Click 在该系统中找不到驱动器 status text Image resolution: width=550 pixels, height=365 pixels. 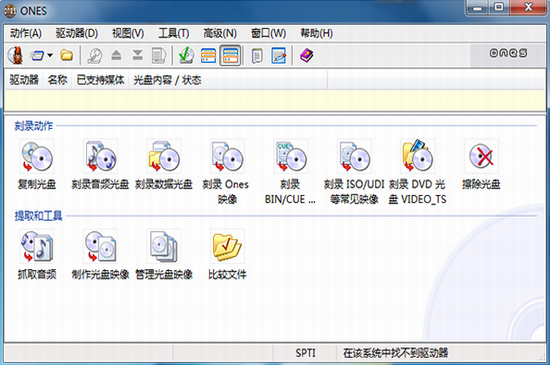(395, 353)
